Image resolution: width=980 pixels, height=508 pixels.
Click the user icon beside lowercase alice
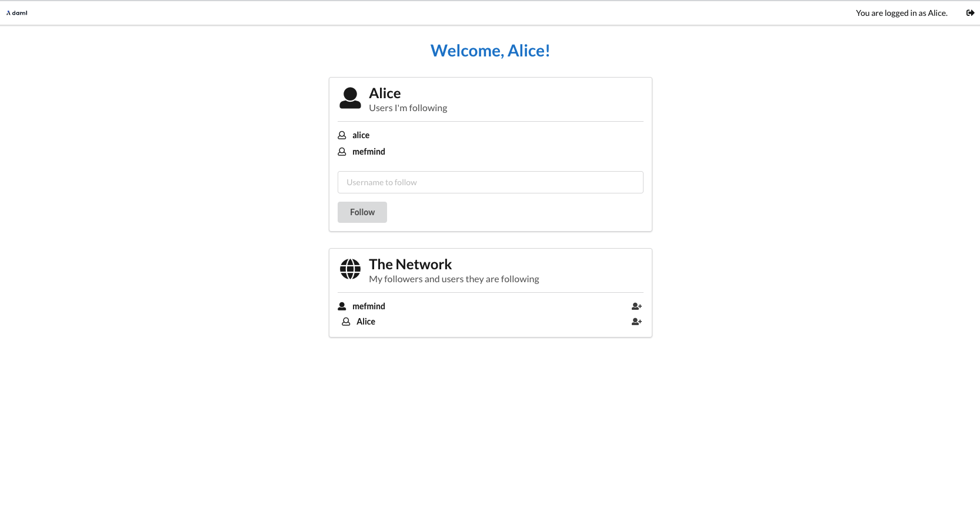pos(342,135)
